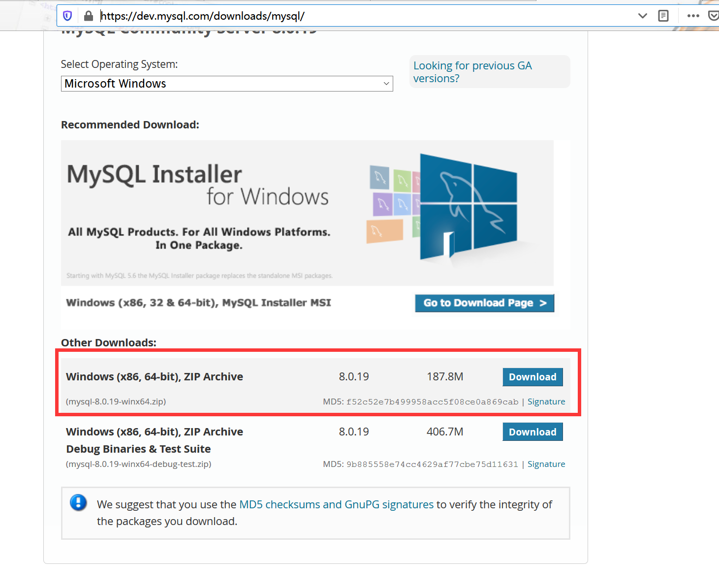Click the (mysql-8.0.19-winx64-debug-test.zip) file name
719x588 pixels.
[139, 464]
